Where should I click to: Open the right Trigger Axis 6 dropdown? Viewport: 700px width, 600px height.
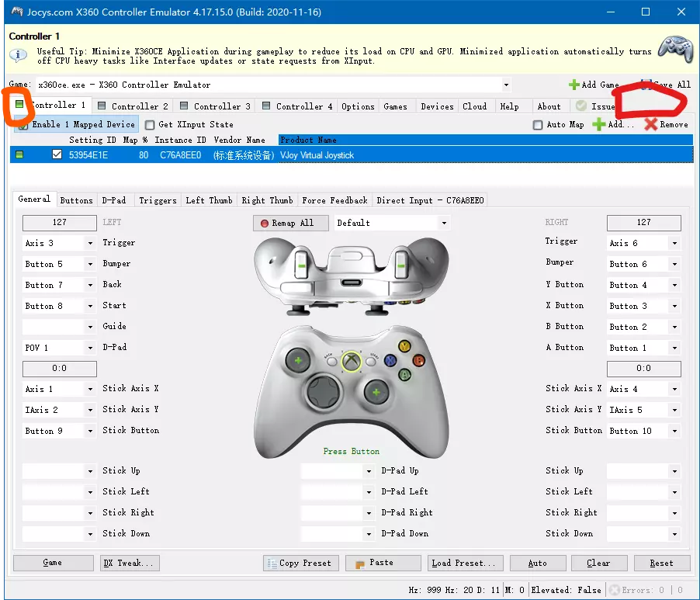coord(674,243)
